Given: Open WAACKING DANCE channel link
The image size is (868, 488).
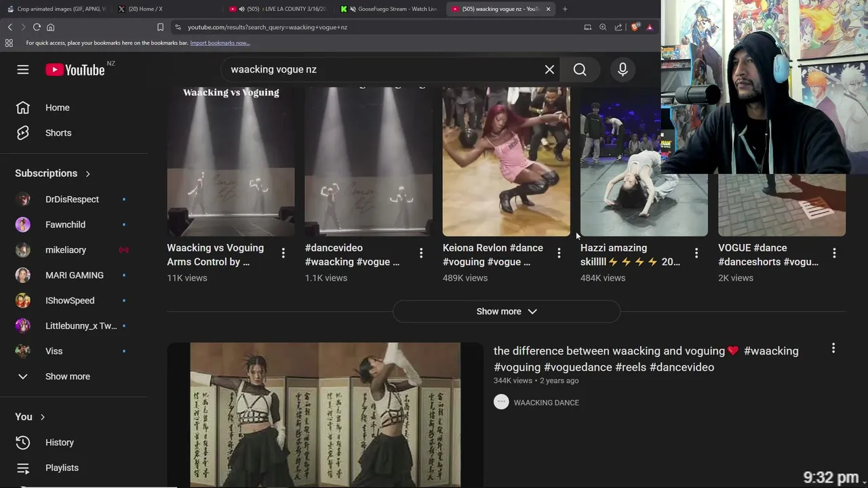Looking at the screenshot, I should click(546, 403).
